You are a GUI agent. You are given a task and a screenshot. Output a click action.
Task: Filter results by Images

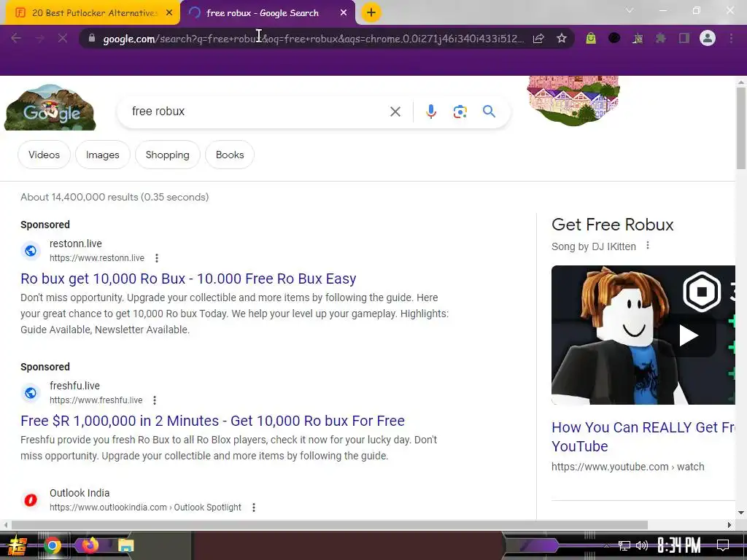click(102, 155)
